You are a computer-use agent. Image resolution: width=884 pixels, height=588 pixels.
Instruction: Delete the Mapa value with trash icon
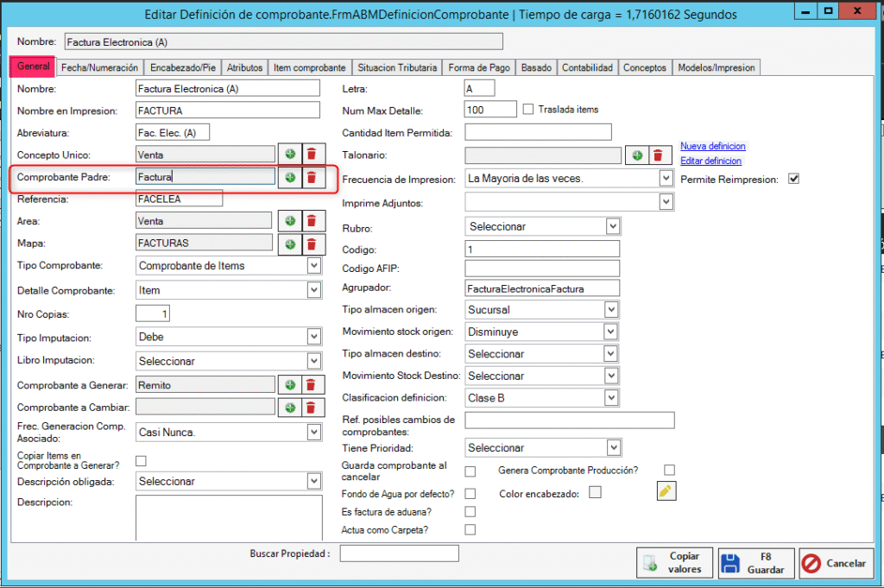tap(312, 243)
